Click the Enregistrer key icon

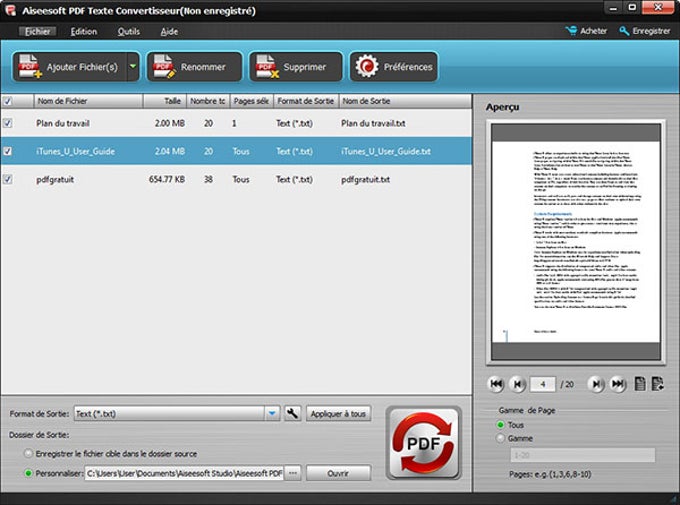point(624,31)
